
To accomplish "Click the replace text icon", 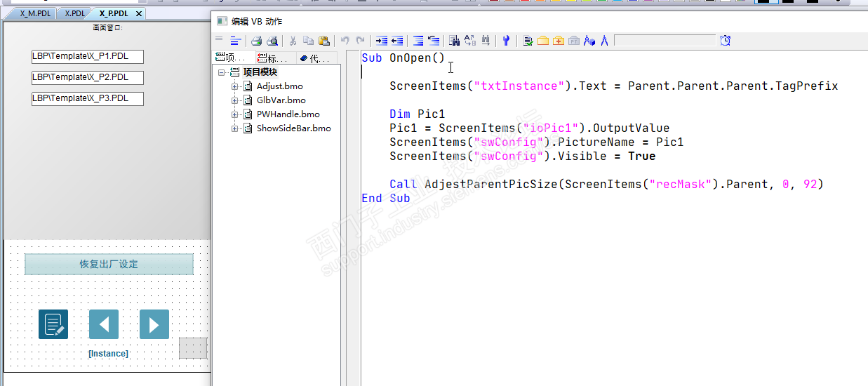I will [x=469, y=41].
